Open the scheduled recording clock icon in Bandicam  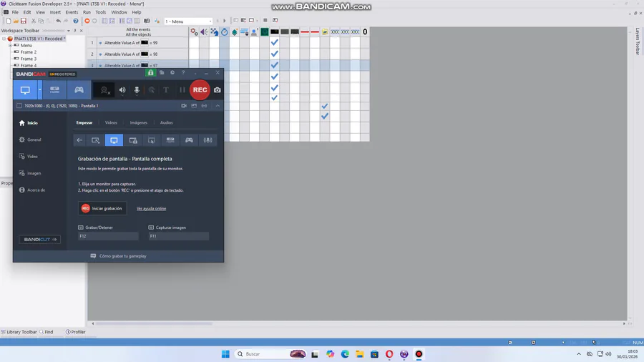pyautogui.click(x=172, y=73)
